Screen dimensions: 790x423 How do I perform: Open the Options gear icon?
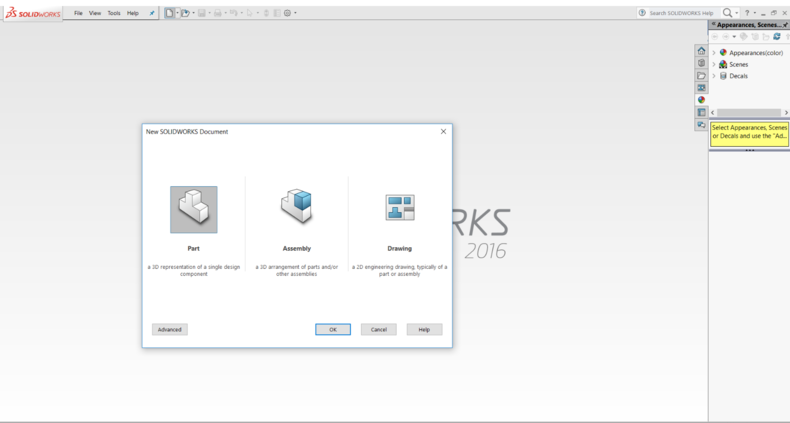click(287, 13)
